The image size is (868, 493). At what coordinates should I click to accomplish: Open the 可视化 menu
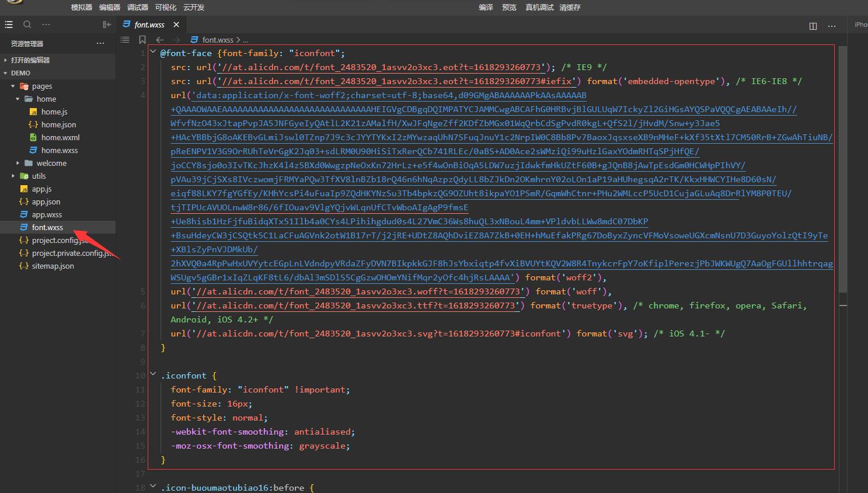click(166, 8)
